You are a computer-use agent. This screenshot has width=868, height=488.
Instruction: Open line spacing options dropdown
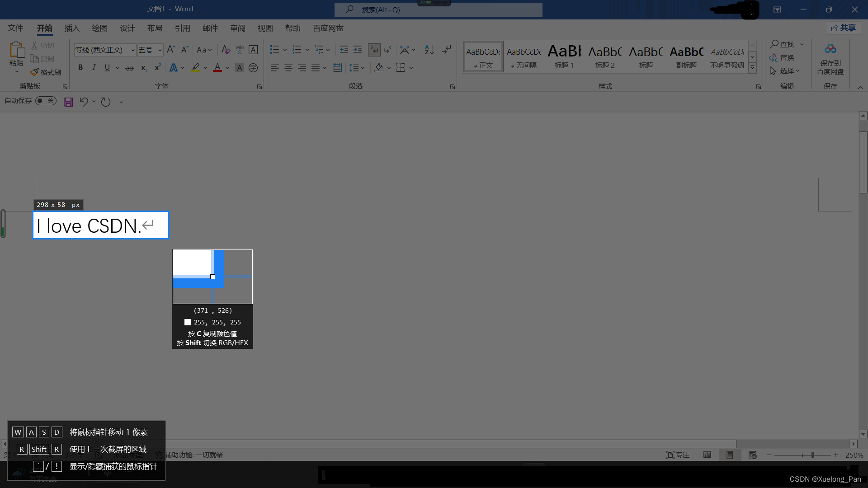pos(363,68)
